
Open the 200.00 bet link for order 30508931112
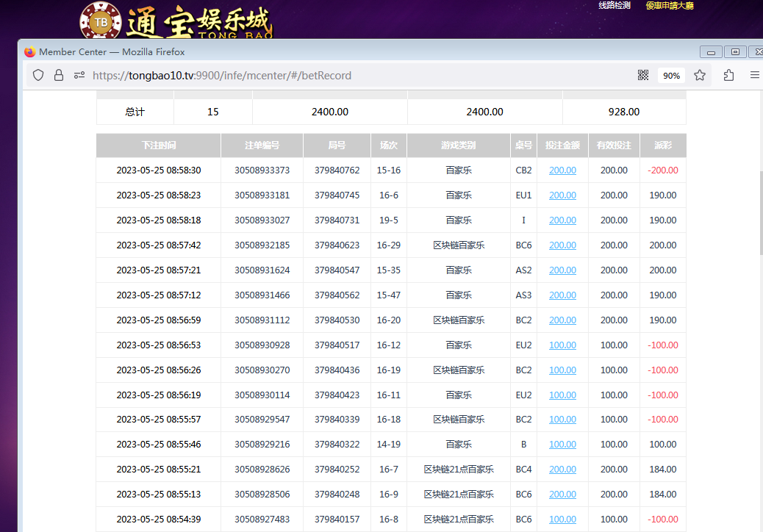tap(562, 320)
